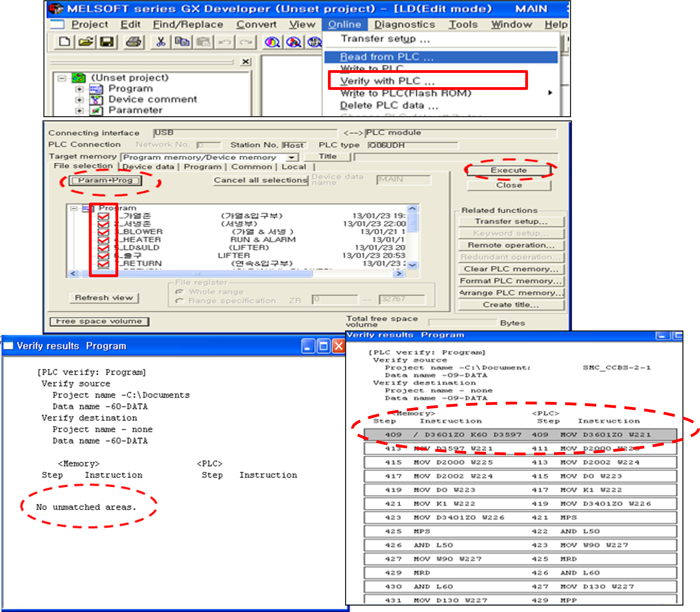Expand the Parameter tree node
Screen dimensions: 700x612
coord(79,110)
